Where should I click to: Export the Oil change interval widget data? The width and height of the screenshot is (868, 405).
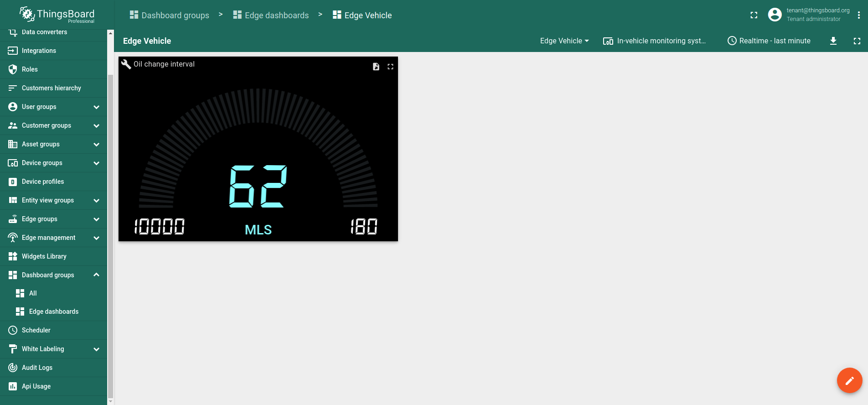pos(376,67)
